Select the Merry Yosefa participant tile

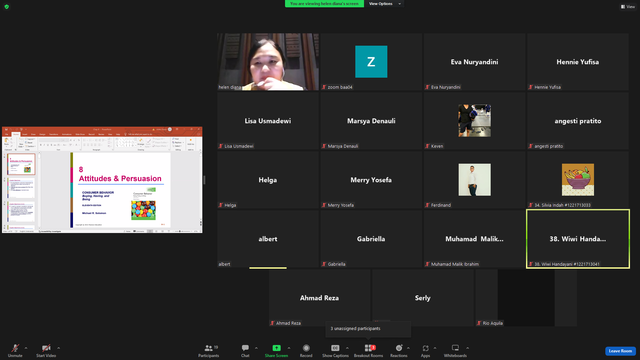point(371,180)
